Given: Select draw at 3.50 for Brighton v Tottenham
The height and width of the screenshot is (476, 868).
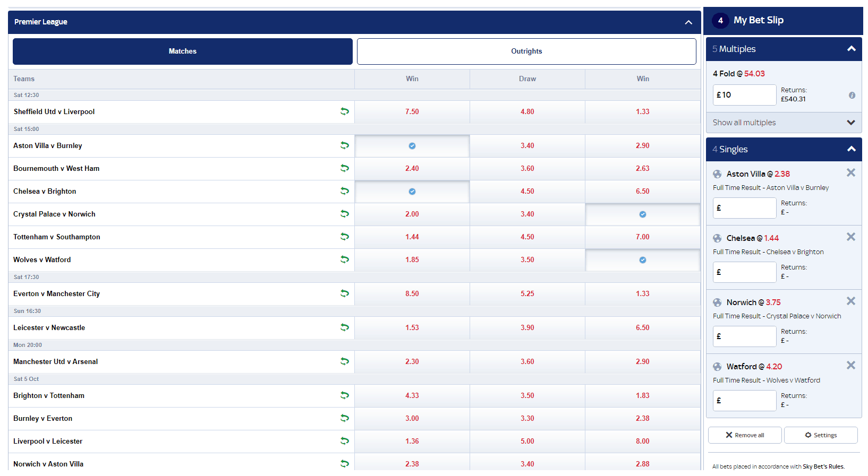Looking at the screenshot, I should point(527,396).
